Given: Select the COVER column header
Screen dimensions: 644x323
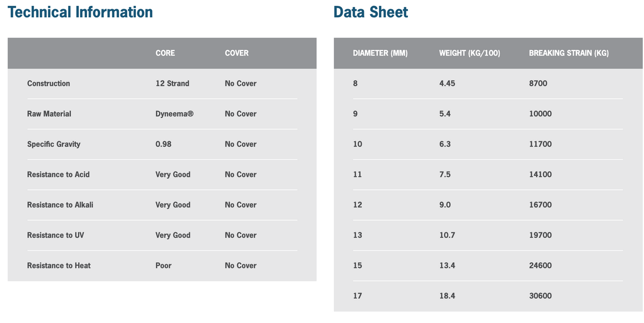Looking at the screenshot, I should pyautogui.click(x=237, y=53).
